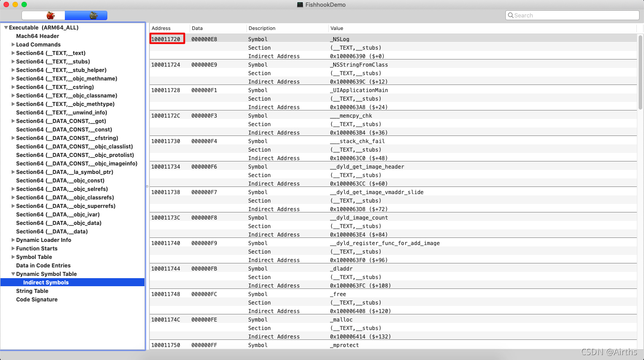Image resolution: width=644 pixels, height=360 pixels.
Task: Select Section64 (__DATA,__data)
Action: coord(52,232)
